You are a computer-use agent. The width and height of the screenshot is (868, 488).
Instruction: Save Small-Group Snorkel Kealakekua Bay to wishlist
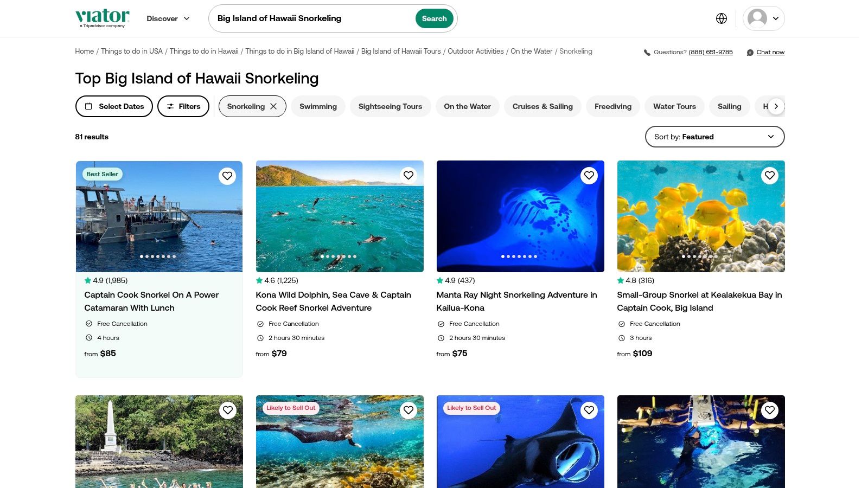(x=770, y=175)
